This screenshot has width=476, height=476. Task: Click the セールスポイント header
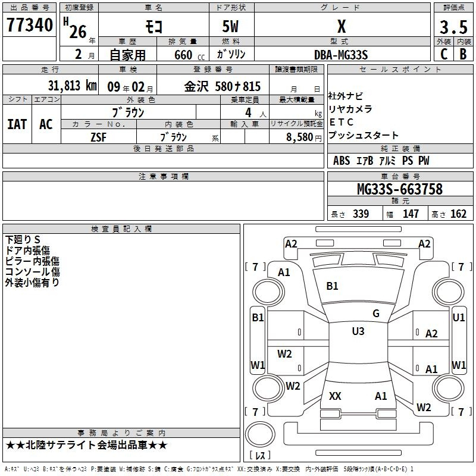(400, 69)
